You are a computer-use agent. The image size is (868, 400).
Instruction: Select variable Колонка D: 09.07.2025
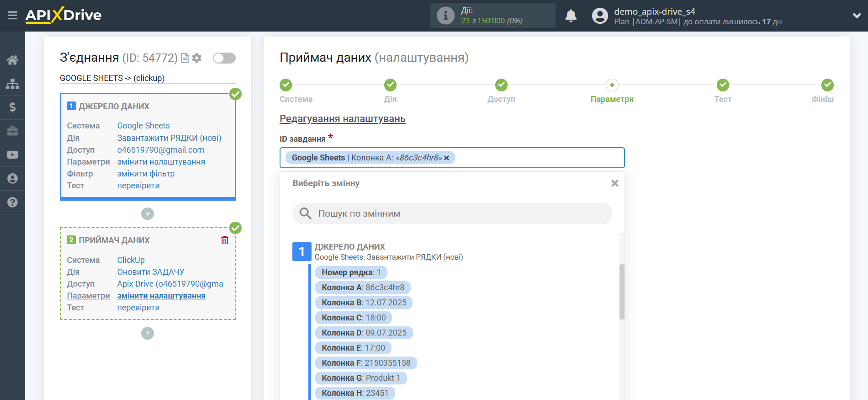(x=364, y=333)
